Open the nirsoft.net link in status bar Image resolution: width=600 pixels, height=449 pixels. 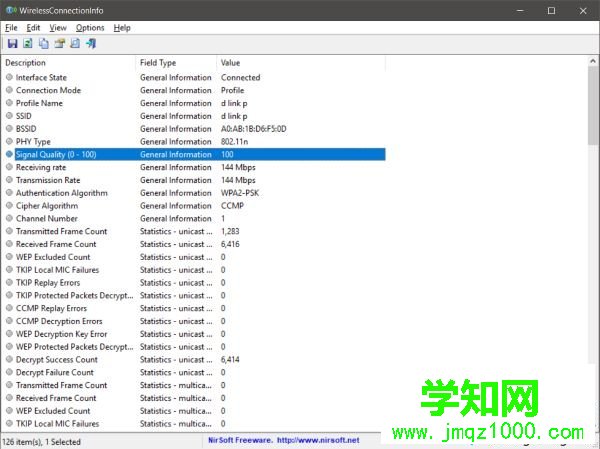[x=318, y=440]
